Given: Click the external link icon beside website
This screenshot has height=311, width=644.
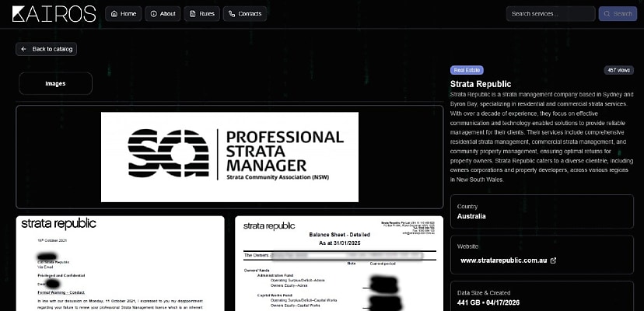Looking at the screenshot, I should (x=553, y=260).
